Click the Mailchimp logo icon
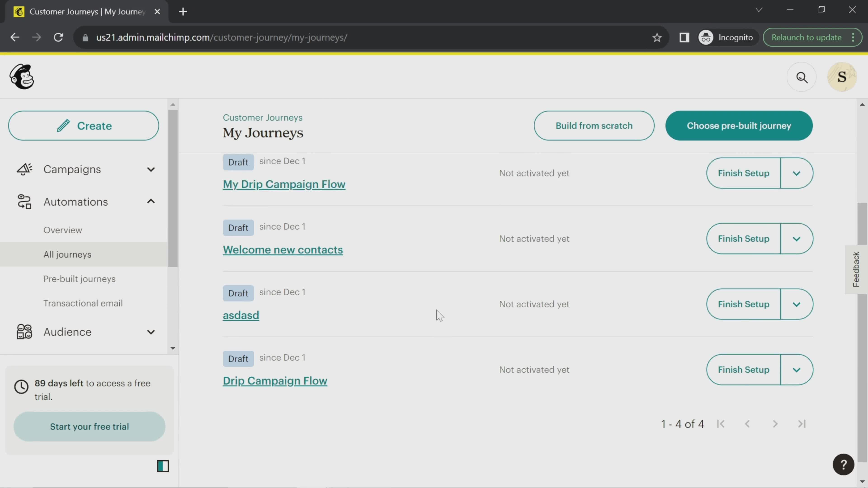This screenshot has height=488, width=868. 21,77
